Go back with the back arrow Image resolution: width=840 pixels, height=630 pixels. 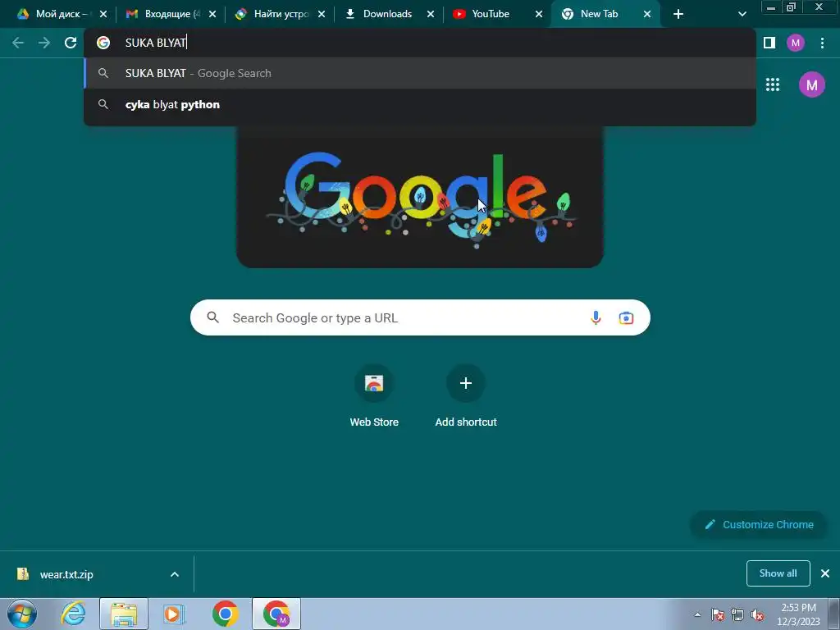(x=18, y=43)
